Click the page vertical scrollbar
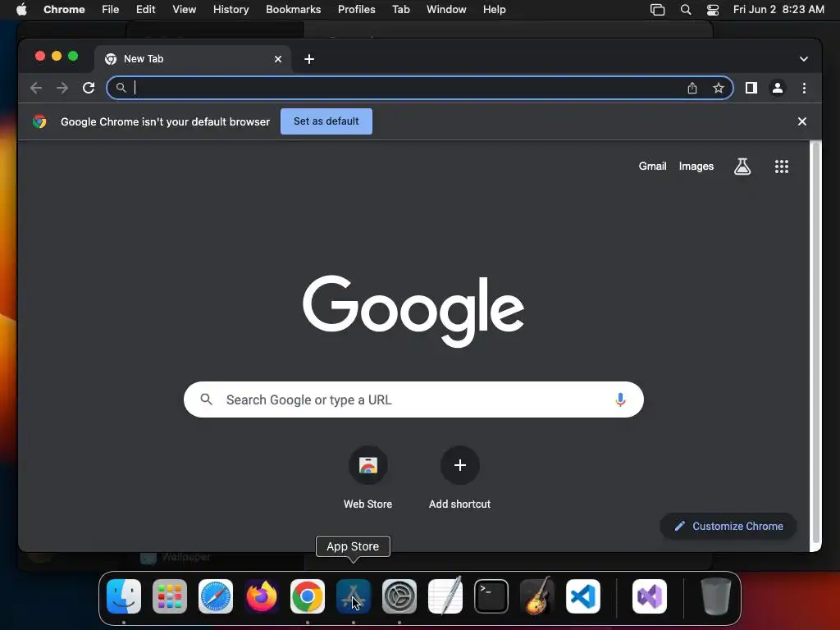This screenshot has height=630, width=840. click(x=815, y=343)
